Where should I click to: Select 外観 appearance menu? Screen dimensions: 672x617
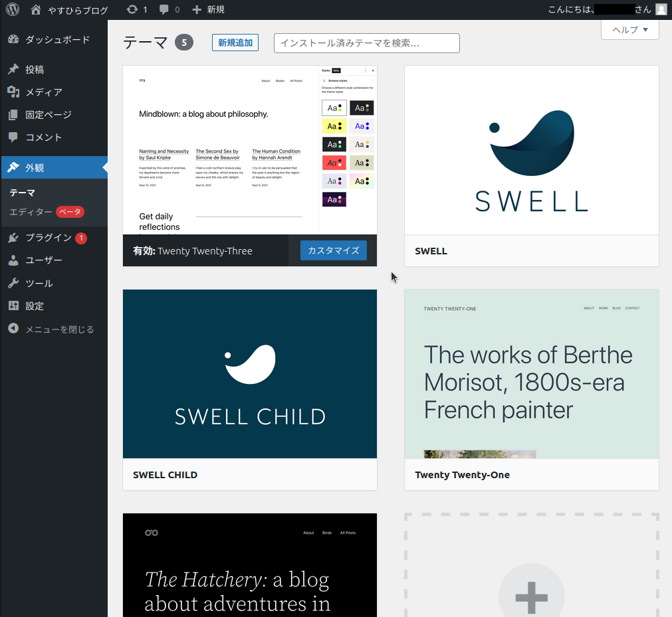pyautogui.click(x=54, y=167)
